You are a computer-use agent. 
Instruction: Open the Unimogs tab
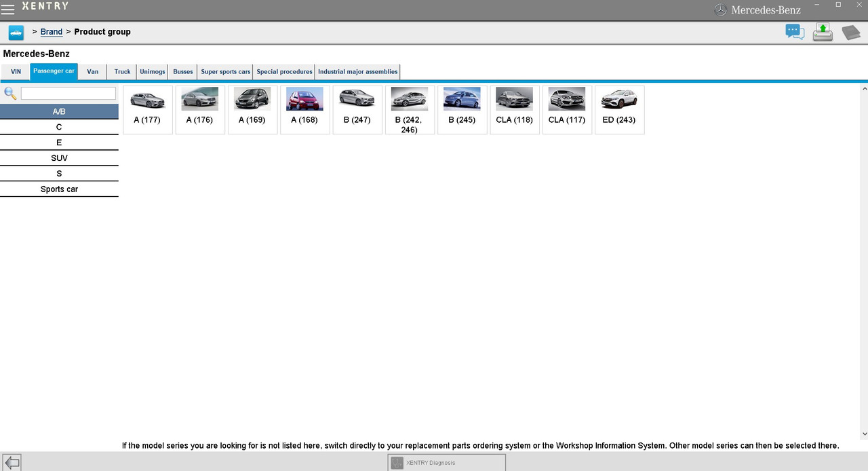[153, 72]
